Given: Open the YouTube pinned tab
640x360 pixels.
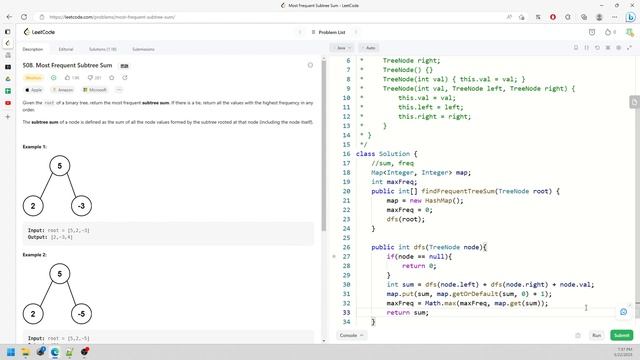Looking at the screenshot, I should [x=8, y=103].
